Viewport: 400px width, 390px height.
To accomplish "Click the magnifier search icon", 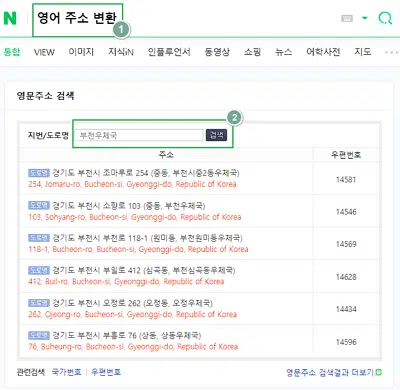I will pyautogui.click(x=385, y=18).
